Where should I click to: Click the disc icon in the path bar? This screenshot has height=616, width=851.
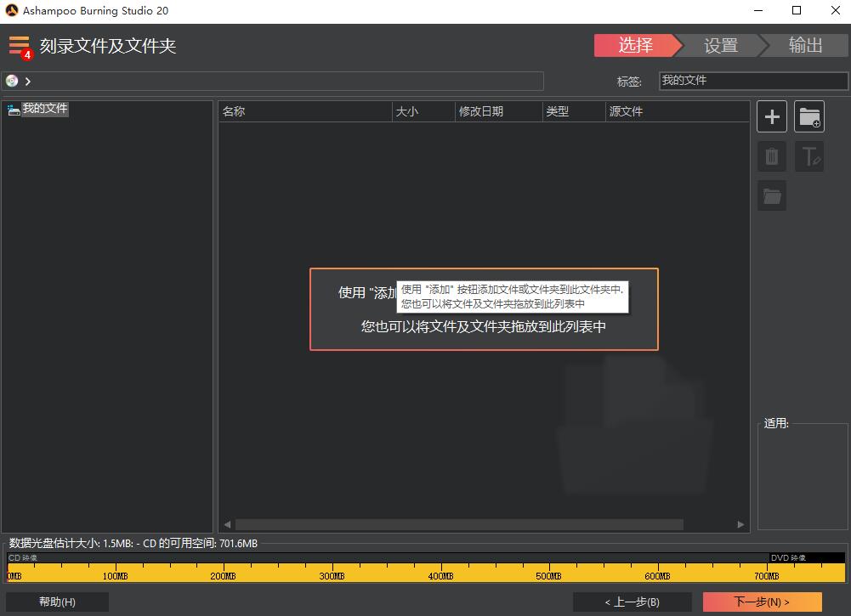[x=11, y=81]
